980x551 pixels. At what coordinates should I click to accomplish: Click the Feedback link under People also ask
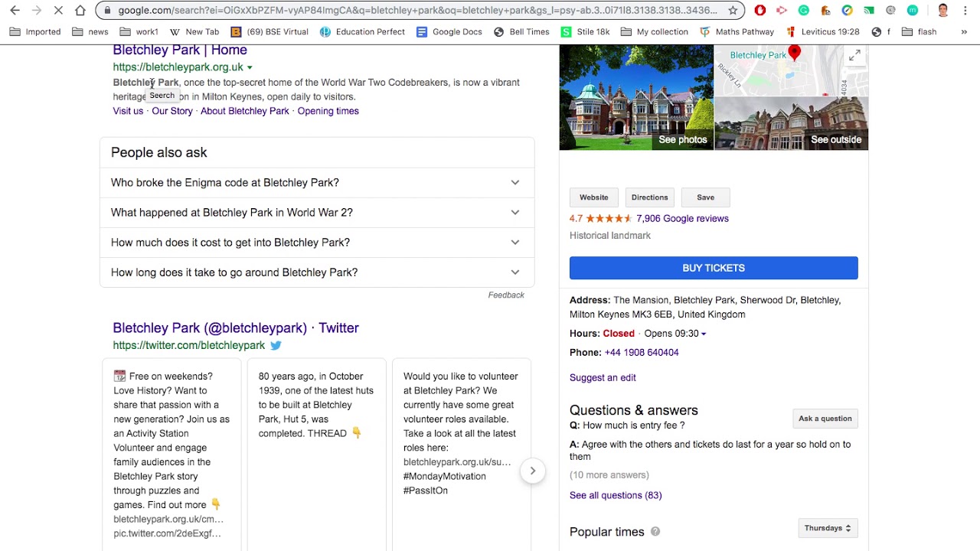506,295
